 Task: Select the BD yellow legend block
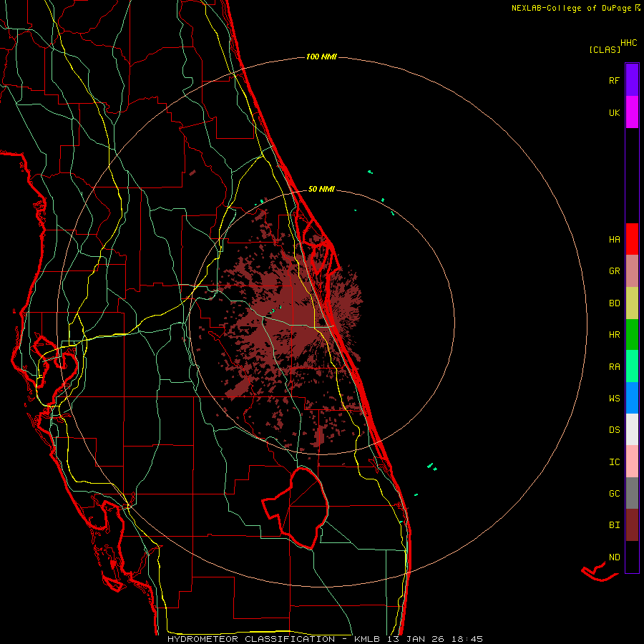tap(632, 303)
